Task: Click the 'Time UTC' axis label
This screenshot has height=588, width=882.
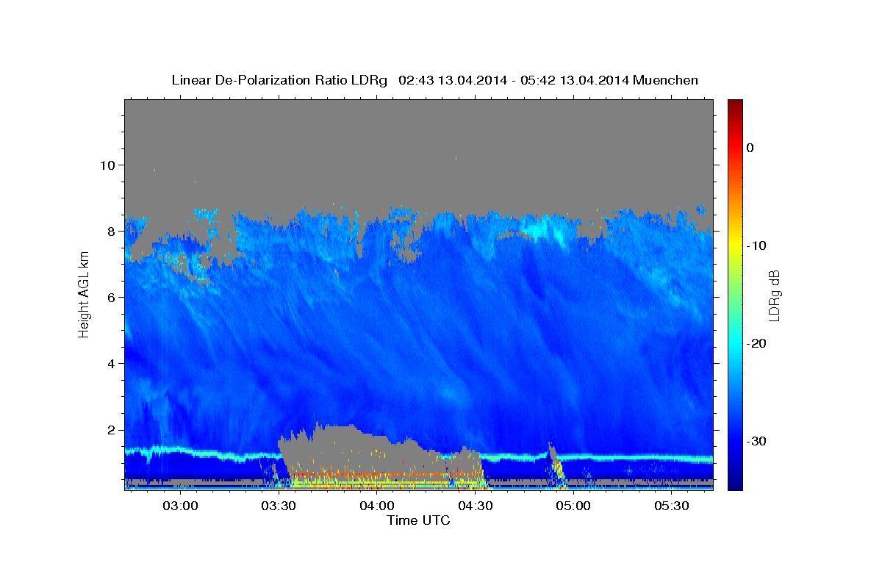Action: (x=418, y=520)
